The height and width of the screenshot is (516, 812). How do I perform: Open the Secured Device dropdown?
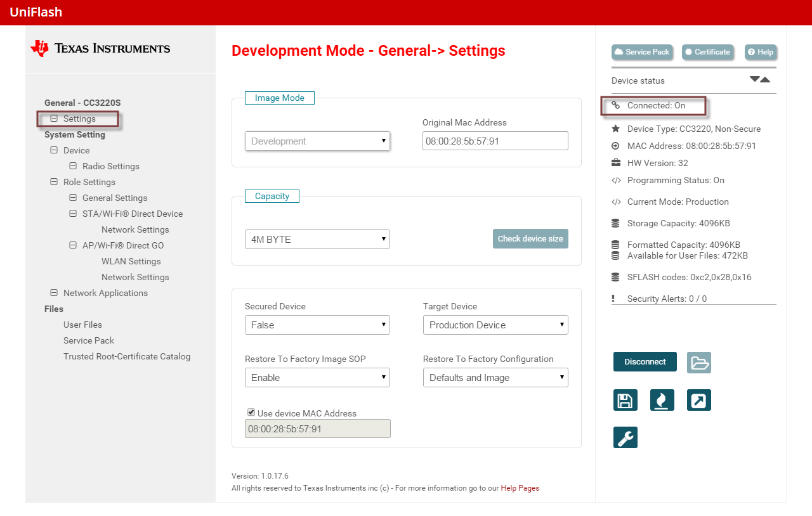coord(317,325)
